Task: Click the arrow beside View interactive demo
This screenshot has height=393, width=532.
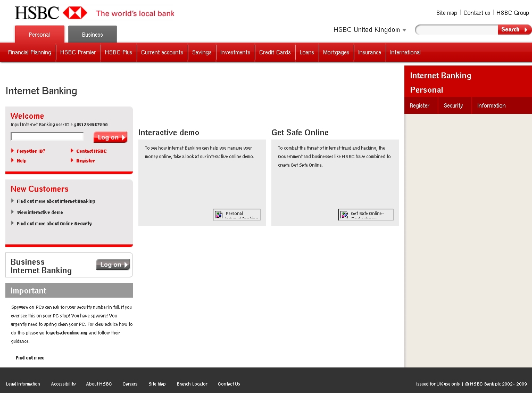Action: tap(13, 212)
